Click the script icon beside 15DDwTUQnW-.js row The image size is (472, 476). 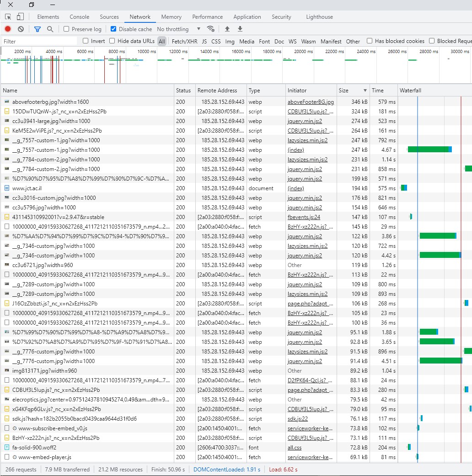pyautogui.click(x=7, y=112)
